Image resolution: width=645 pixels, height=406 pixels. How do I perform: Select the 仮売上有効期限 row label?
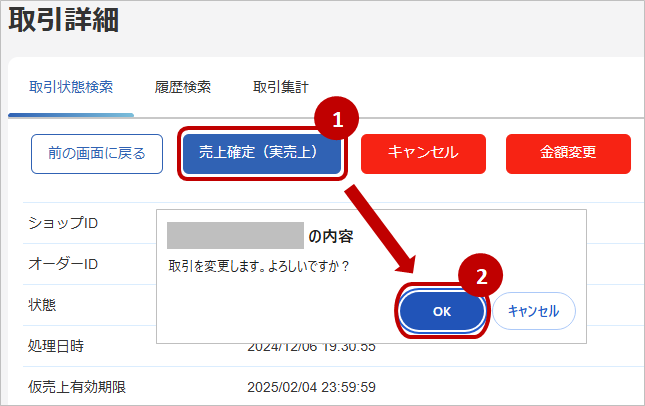pyautogui.click(x=77, y=387)
